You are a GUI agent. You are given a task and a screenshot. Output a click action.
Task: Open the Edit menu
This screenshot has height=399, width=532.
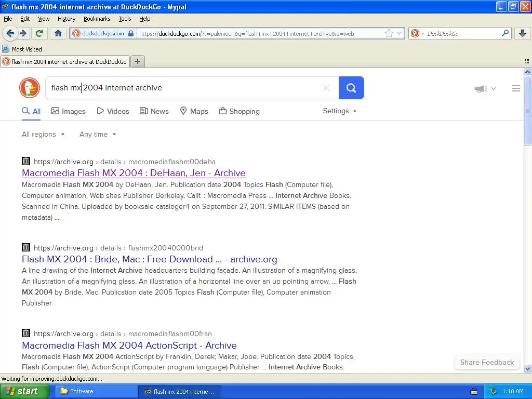(25, 19)
